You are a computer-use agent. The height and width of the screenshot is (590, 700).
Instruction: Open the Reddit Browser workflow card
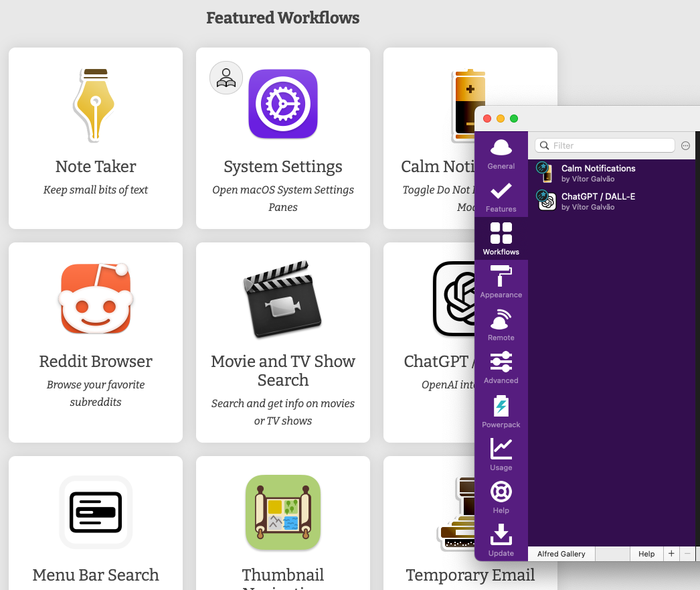coord(96,342)
